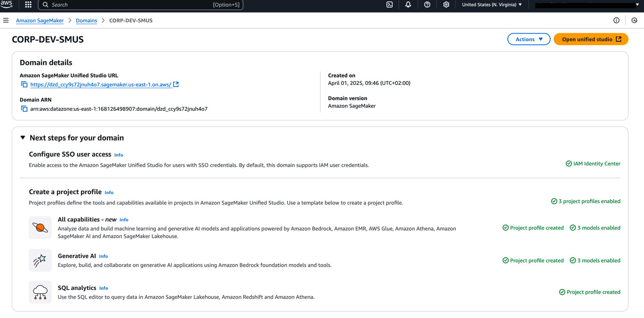The height and width of the screenshot is (318, 644).
Task: Open the notifications bell
Action: pyautogui.click(x=408, y=5)
